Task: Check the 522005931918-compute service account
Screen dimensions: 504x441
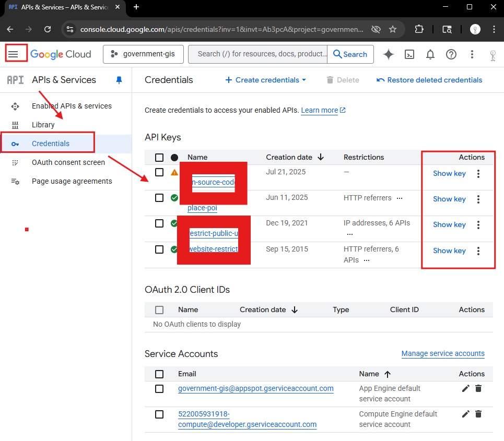Action: [159, 414]
